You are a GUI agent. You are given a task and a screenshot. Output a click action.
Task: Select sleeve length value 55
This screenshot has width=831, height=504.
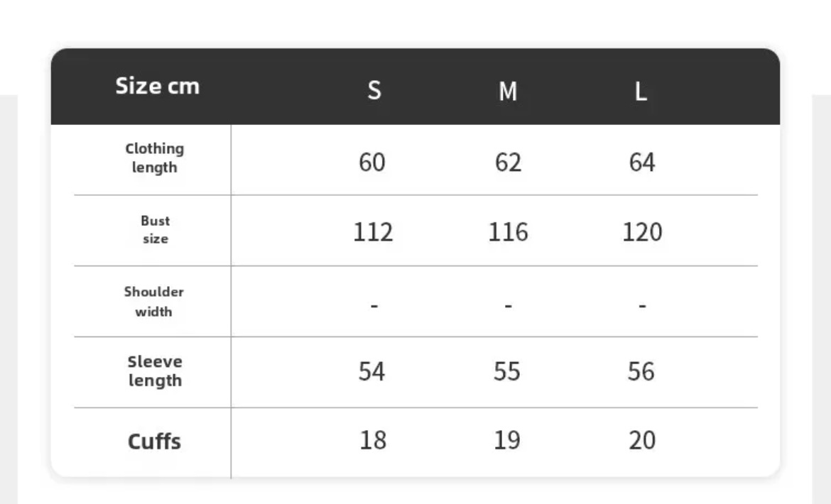tap(506, 371)
